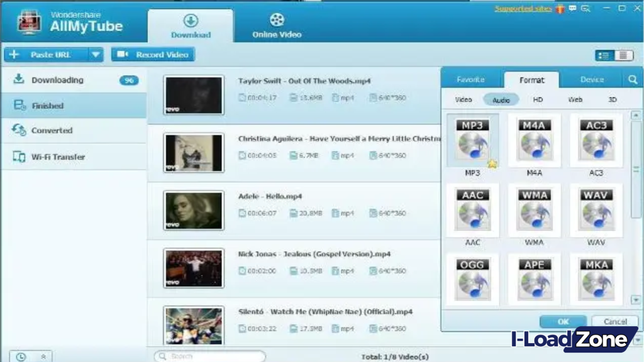Click the format panel scrollbar thumb
644x362 pixels.
pos(636,169)
